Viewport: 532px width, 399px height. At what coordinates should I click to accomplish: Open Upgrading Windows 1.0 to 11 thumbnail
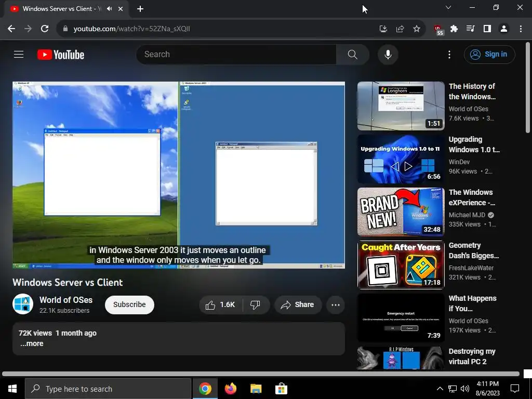401,159
